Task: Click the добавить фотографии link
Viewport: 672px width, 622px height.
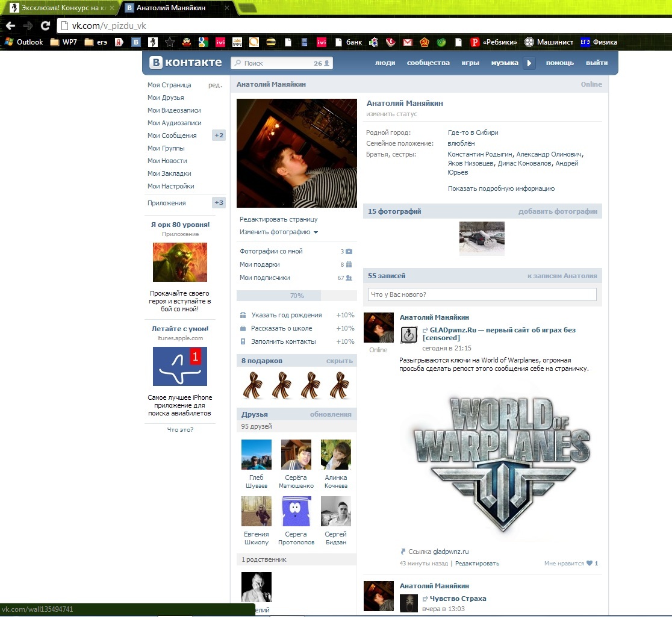Action: pos(558,211)
